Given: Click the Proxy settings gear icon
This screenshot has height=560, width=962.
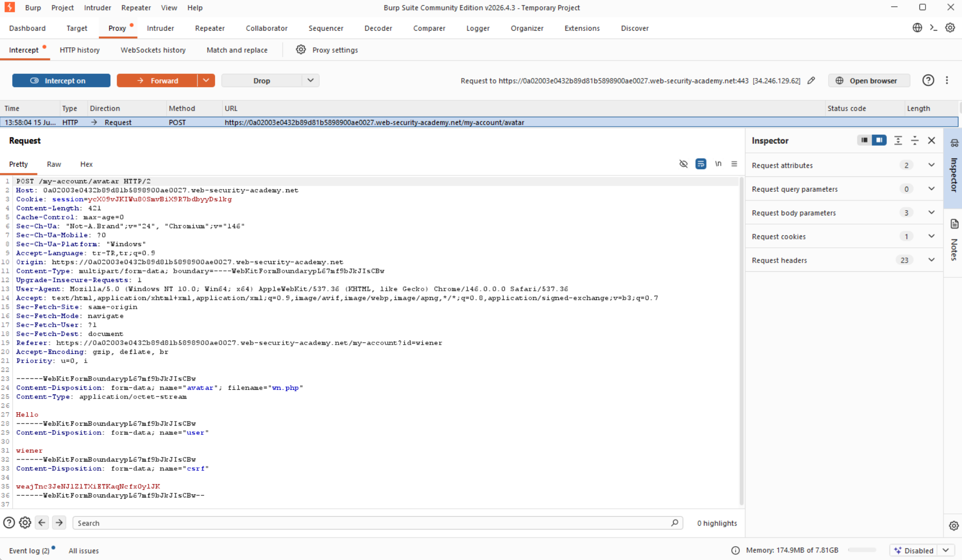Looking at the screenshot, I should (301, 50).
